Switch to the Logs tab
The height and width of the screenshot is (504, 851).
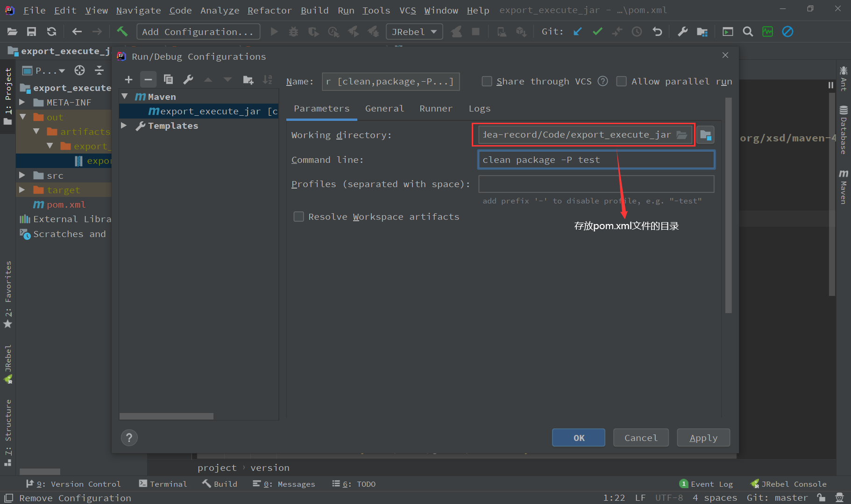479,109
